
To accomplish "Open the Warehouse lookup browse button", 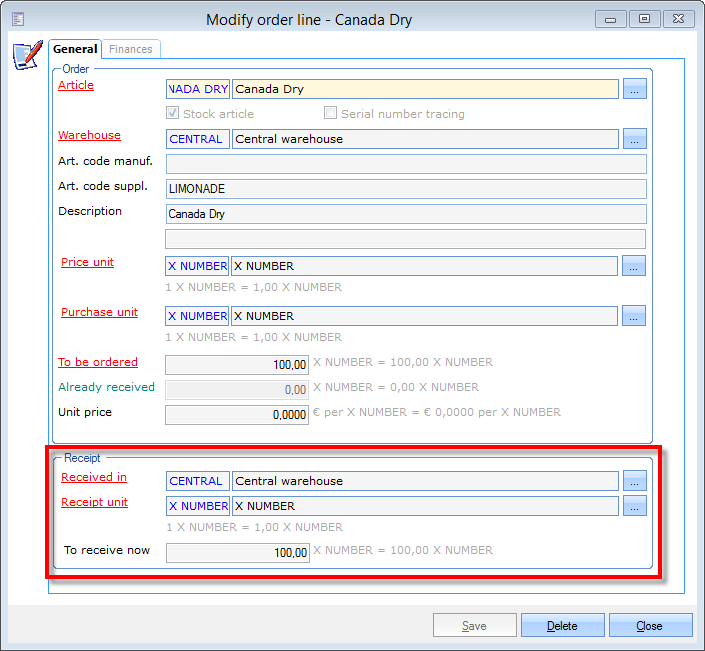I will [x=634, y=139].
